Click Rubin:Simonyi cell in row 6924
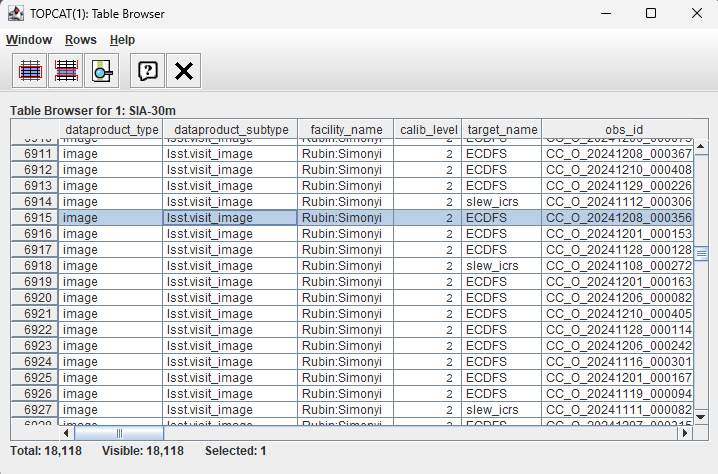 coord(346,362)
